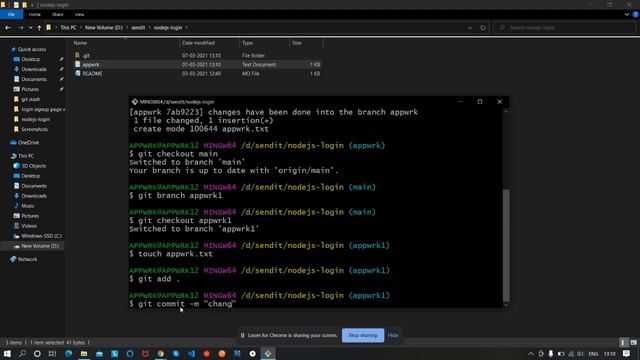Click the New folder quick access icon
Viewport: 640px width, 360px height.
tap(24, 5)
